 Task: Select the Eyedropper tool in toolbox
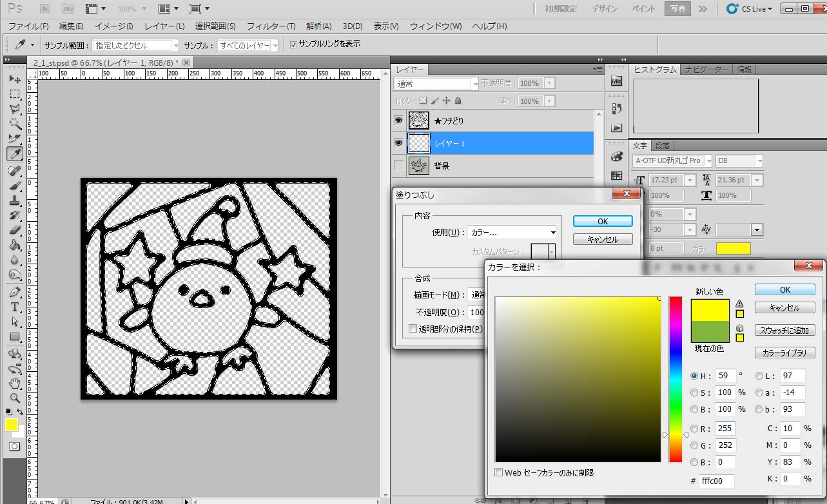14,153
